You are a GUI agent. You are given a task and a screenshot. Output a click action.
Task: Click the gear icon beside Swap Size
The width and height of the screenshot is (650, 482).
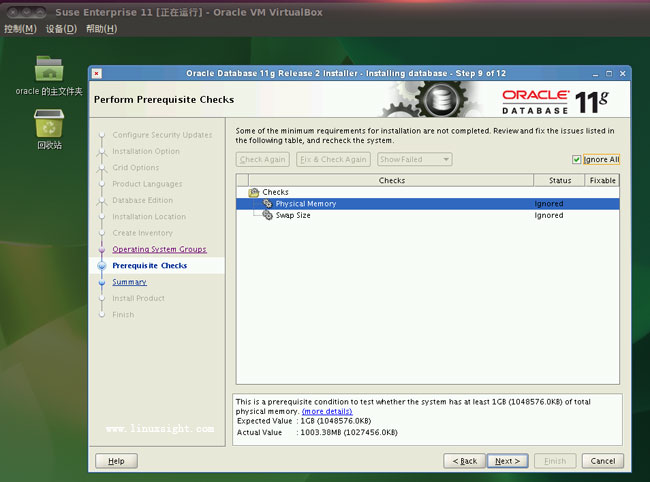coord(268,215)
